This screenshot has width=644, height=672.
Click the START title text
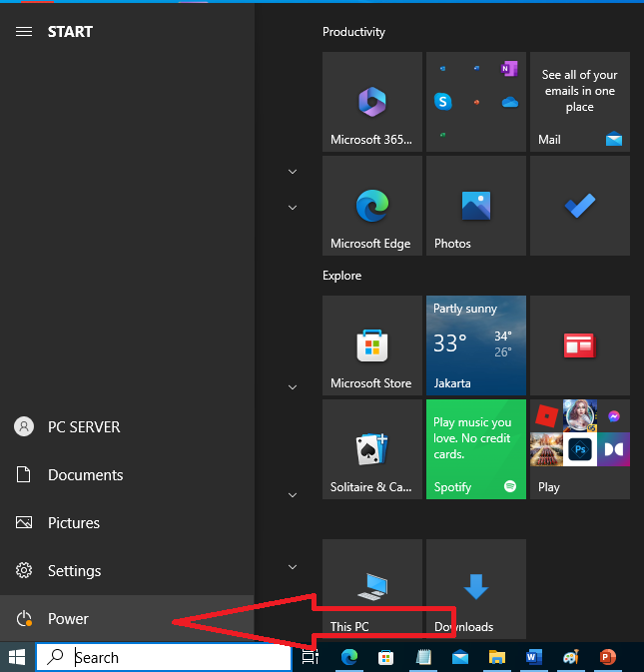tap(70, 32)
